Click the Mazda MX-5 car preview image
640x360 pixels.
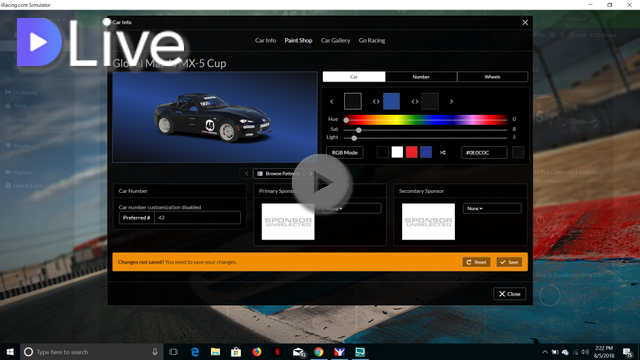point(215,117)
